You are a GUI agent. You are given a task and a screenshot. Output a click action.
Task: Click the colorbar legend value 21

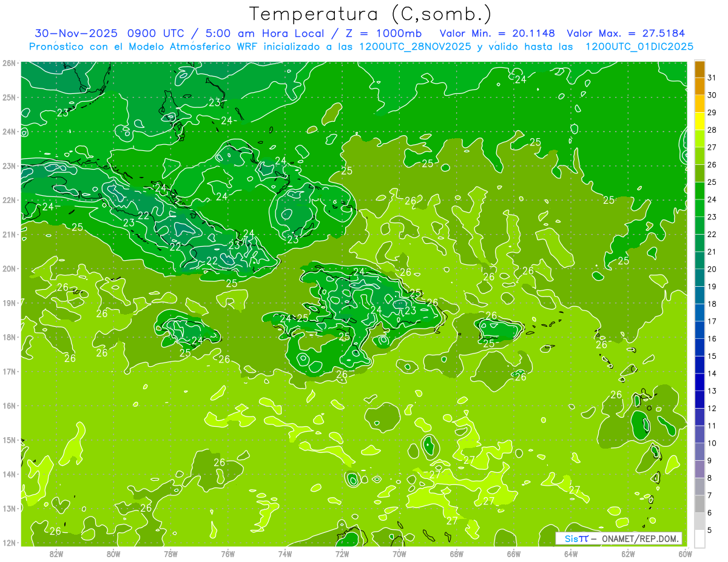pos(712,252)
